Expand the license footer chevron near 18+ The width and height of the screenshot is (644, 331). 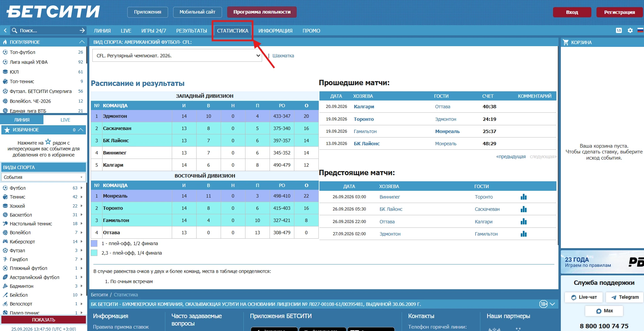pos(552,304)
